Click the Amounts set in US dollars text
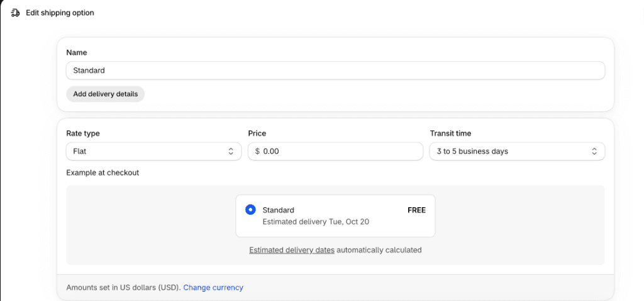The height and width of the screenshot is (301, 644). coord(123,287)
